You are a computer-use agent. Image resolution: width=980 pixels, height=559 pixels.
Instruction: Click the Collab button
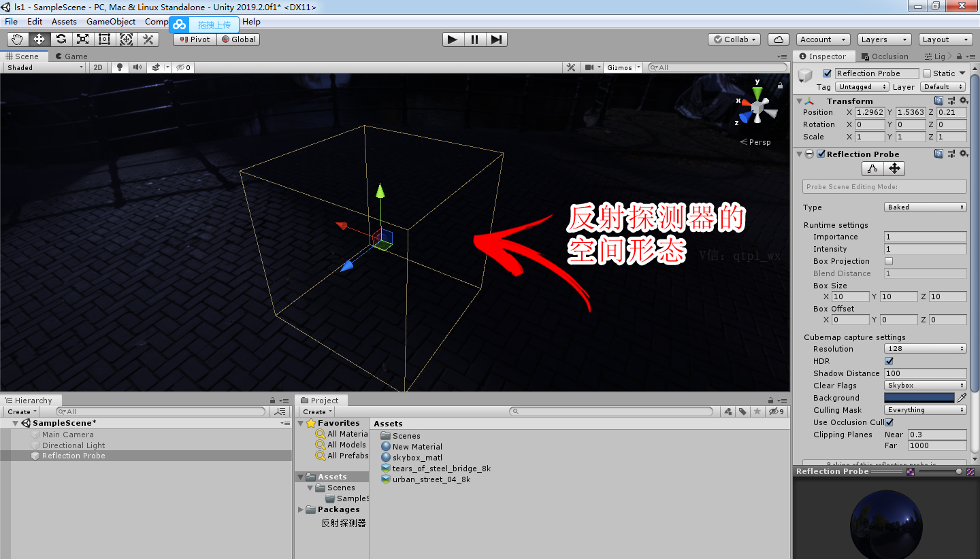pos(735,39)
